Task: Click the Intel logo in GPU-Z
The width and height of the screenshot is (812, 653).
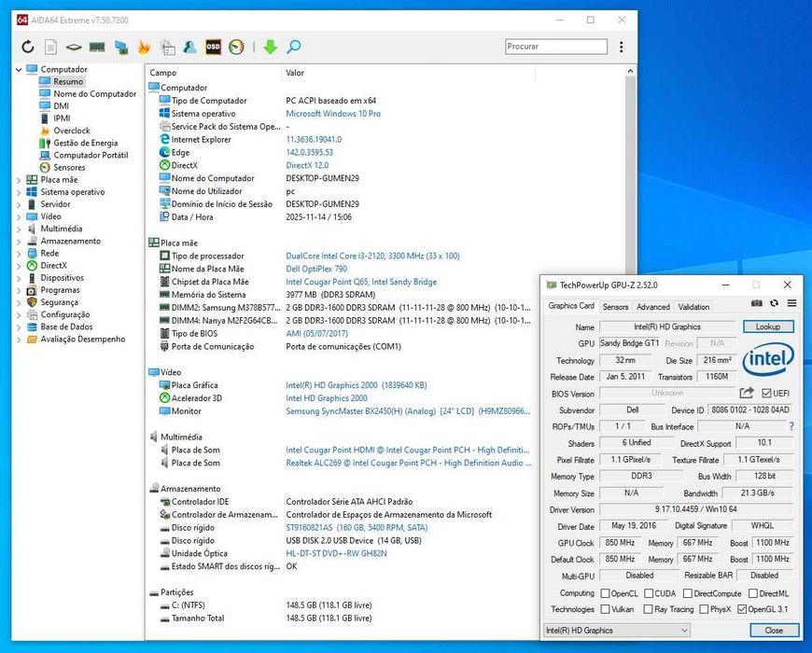Action: click(x=768, y=358)
